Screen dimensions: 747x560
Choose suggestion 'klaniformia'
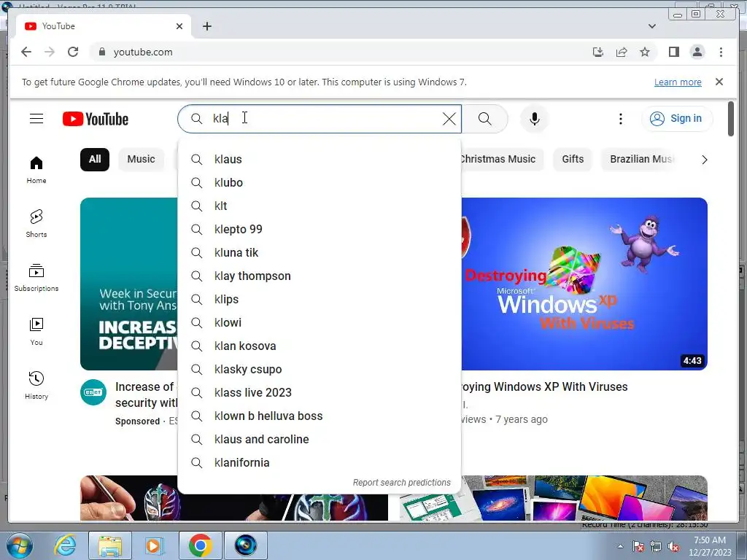[x=320, y=462]
